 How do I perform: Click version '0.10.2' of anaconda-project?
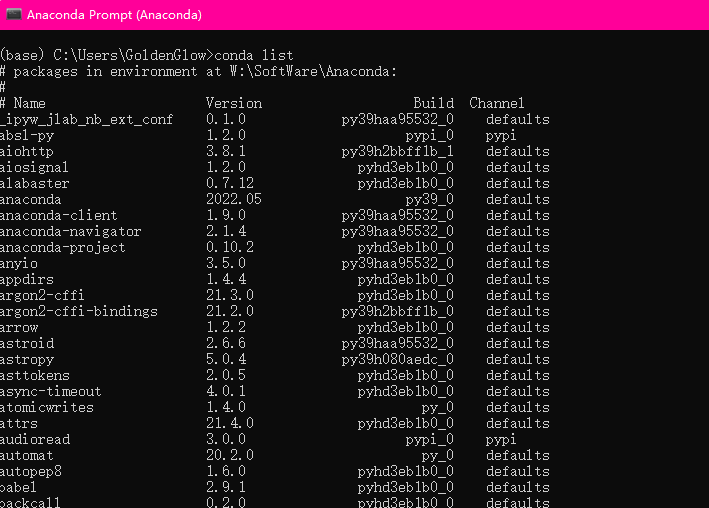pyautogui.click(x=230, y=247)
